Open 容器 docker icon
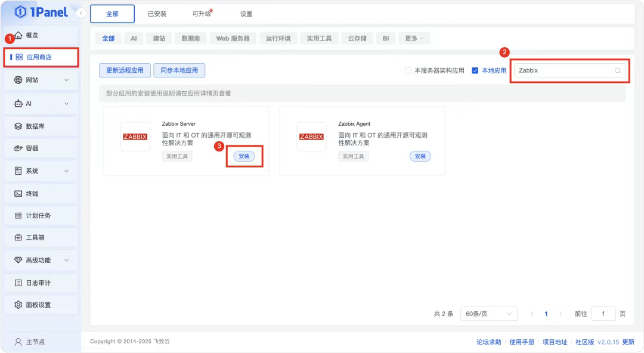 (x=18, y=148)
